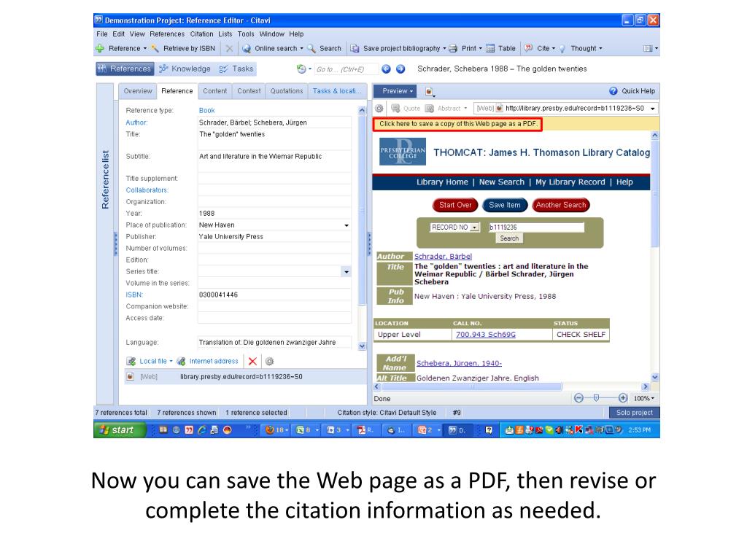Open the Lists menu
The height and width of the screenshot is (560, 747).
click(225, 34)
